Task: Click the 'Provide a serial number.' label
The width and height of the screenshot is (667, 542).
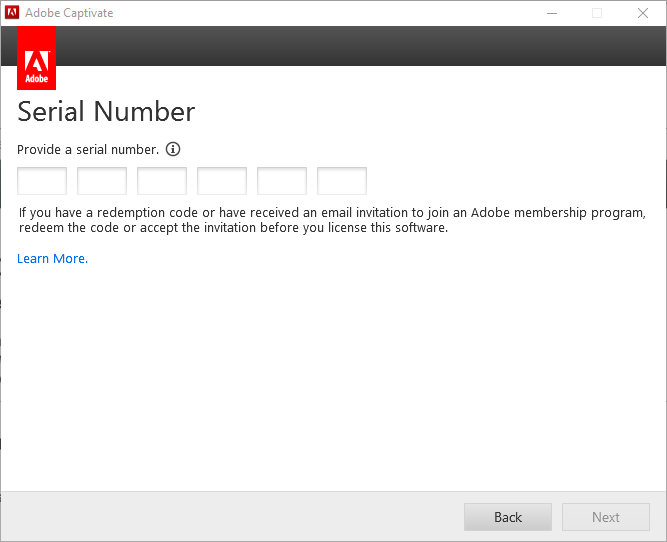Action: 88,150
